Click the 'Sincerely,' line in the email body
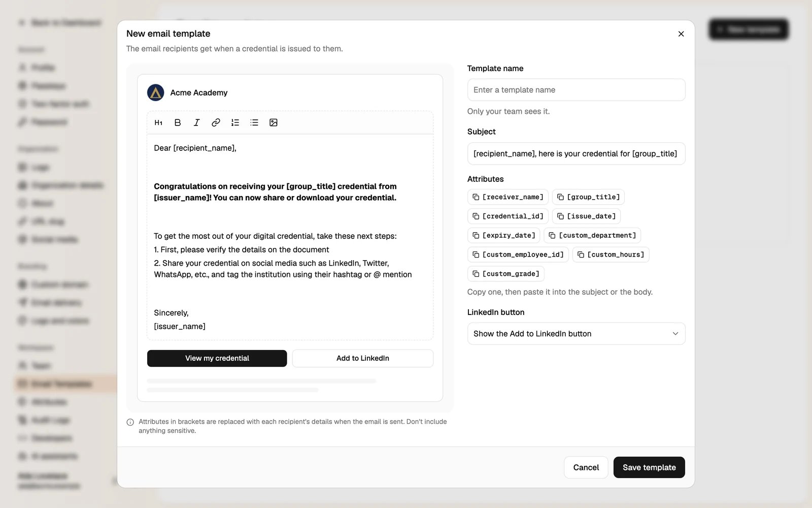 (171, 313)
